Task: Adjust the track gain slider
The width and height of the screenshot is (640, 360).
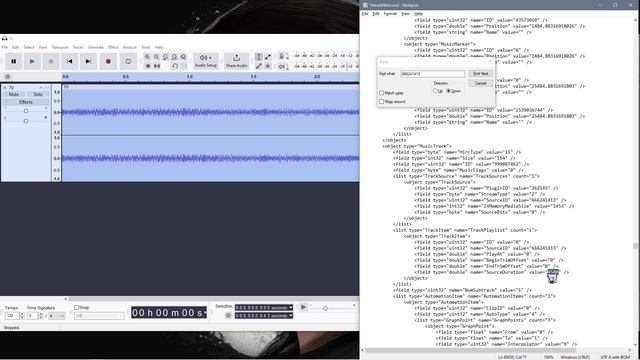Action: pos(26,111)
